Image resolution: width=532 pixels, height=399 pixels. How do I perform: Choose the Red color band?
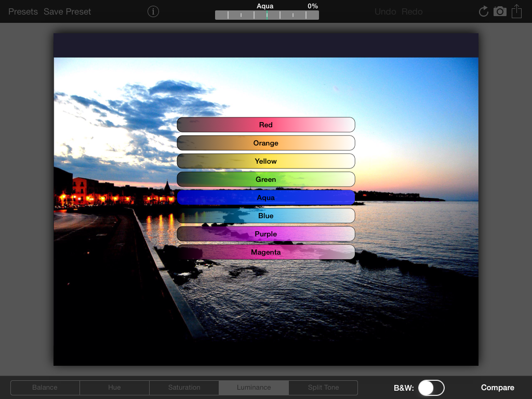(266, 125)
